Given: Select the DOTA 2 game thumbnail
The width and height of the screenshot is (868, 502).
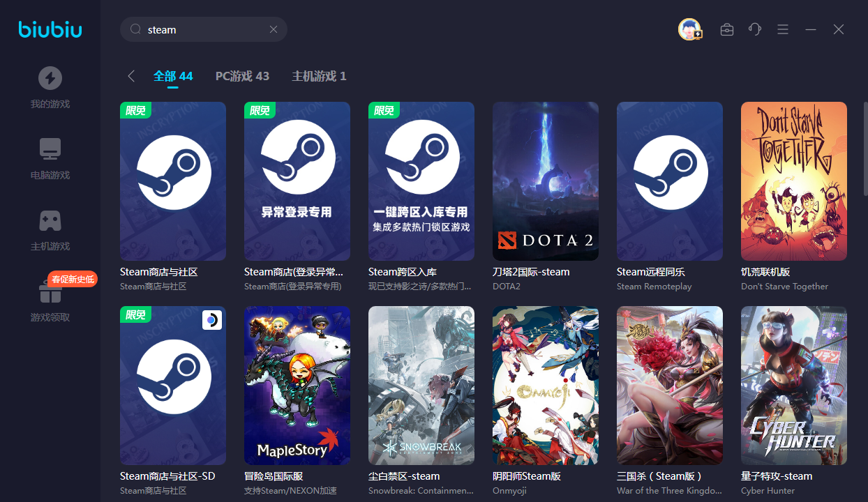Looking at the screenshot, I should tap(546, 181).
